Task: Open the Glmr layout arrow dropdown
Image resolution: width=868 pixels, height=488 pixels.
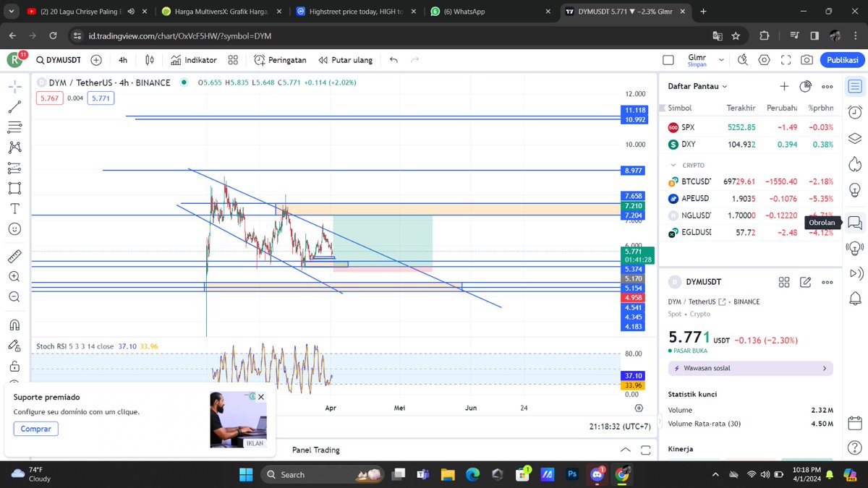Action: tap(720, 60)
